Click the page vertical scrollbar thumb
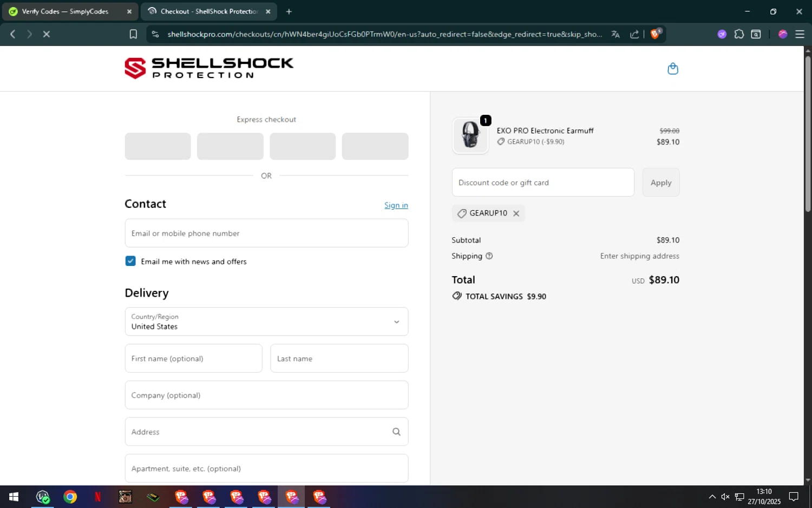812x508 pixels. (x=808, y=133)
